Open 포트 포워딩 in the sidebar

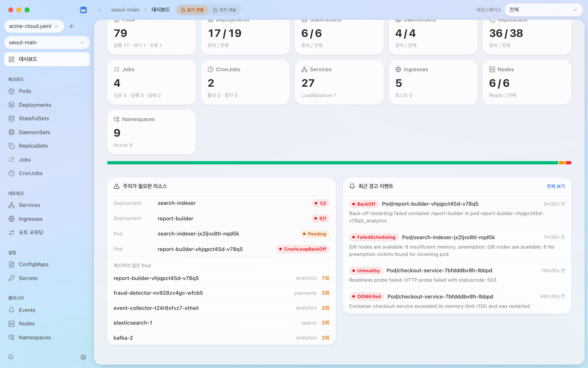point(47,232)
